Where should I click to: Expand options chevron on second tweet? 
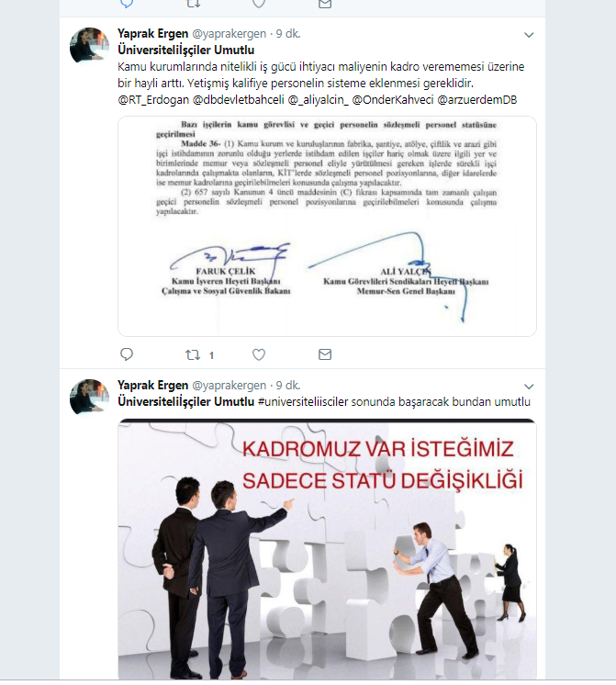tap(529, 387)
